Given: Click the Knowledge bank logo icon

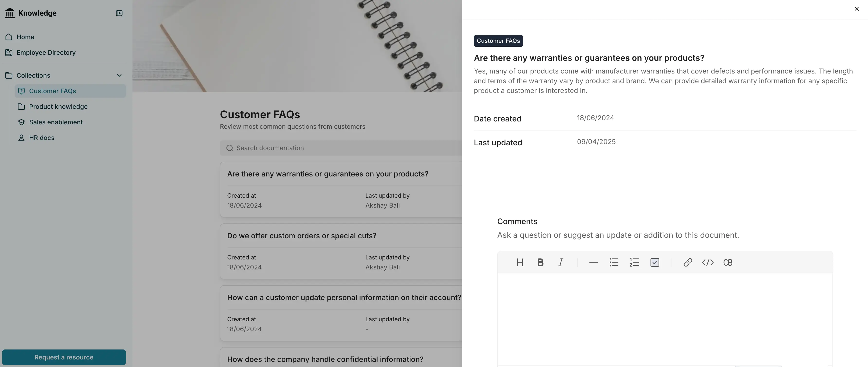Looking at the screenshot, I should click(10, 13).
